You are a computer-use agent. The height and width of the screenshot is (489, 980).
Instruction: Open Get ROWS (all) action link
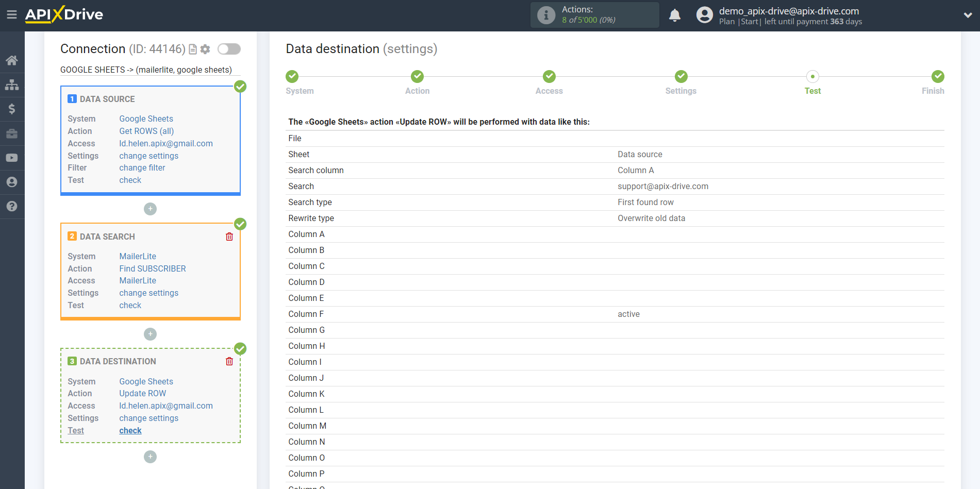(146, 131)
